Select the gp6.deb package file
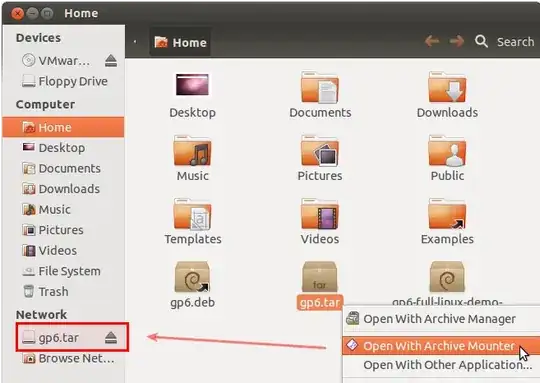 (x=193, y=278)
